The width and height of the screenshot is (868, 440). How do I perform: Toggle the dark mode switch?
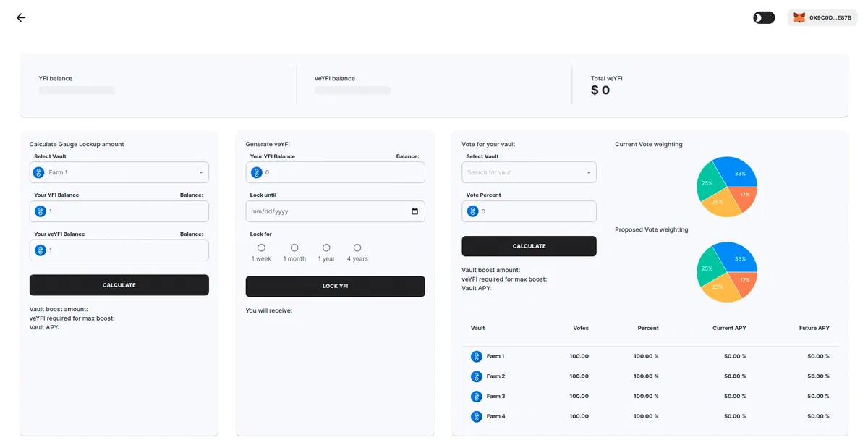pyautogui.click(x=764, y=18)
